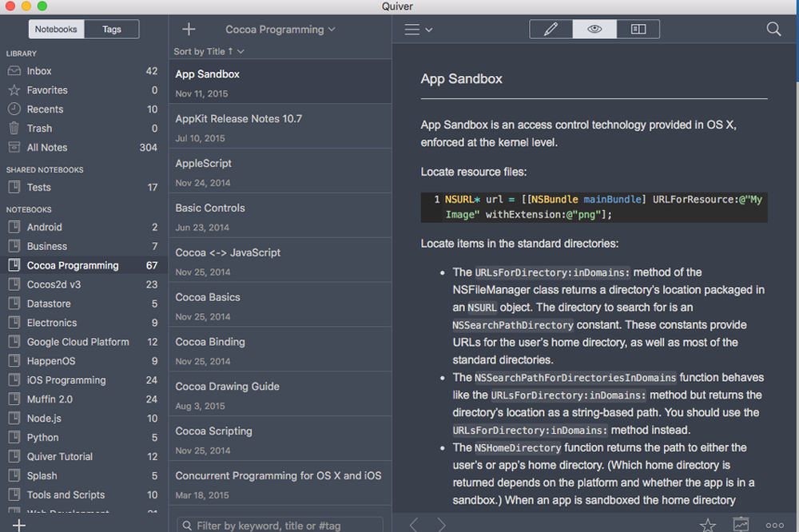This screenshot has height=532, width=799.
Task: Open the Cocoa Binding note
Action: (x=280, y=350)
